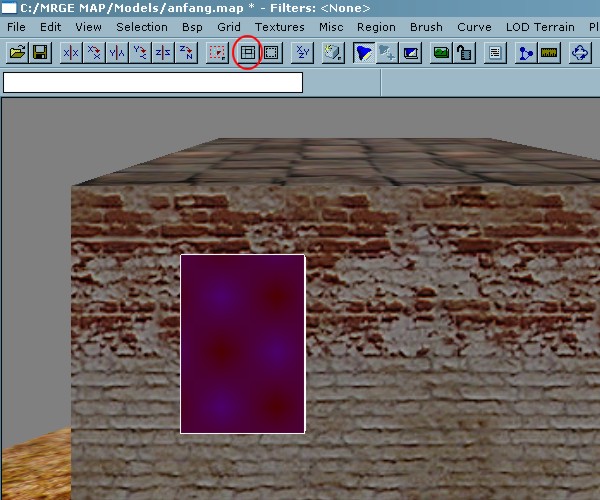This screenshot has height=500, width=600.
Task: Open the Bsp menu
Action: (x=192, y=27)
